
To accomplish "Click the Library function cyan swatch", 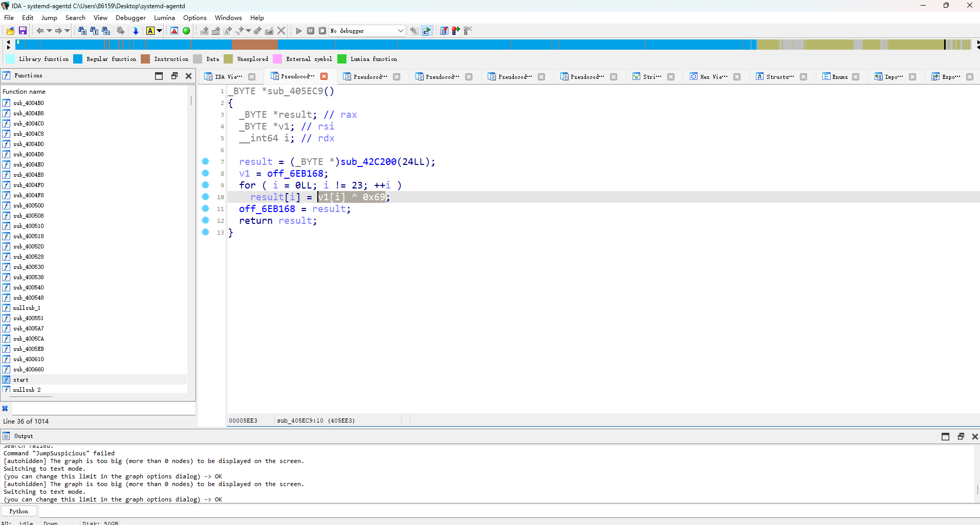I will [x=10, y=59].
